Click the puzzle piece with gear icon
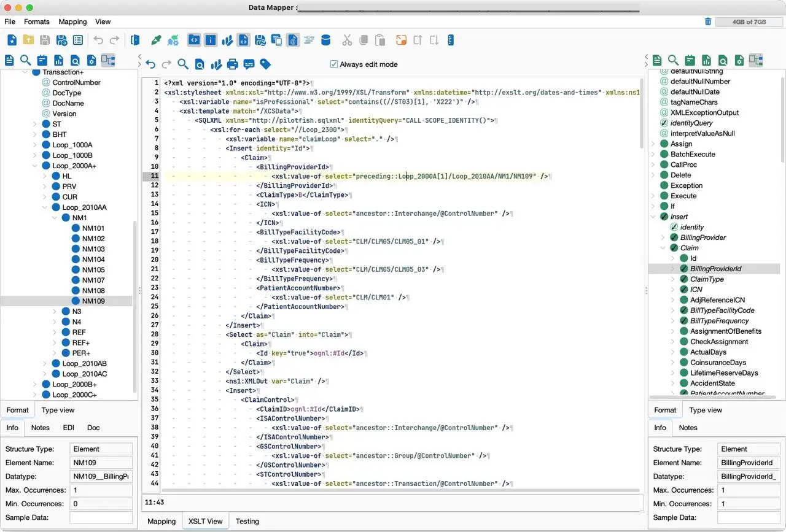Viewport: 786px width, 532px height. [174, 40]
